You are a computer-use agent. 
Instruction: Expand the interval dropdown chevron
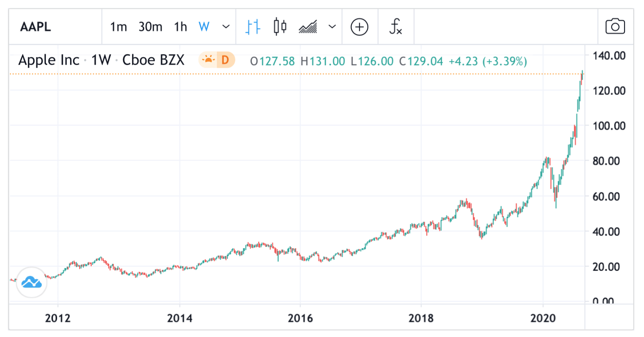coord(225,26)
